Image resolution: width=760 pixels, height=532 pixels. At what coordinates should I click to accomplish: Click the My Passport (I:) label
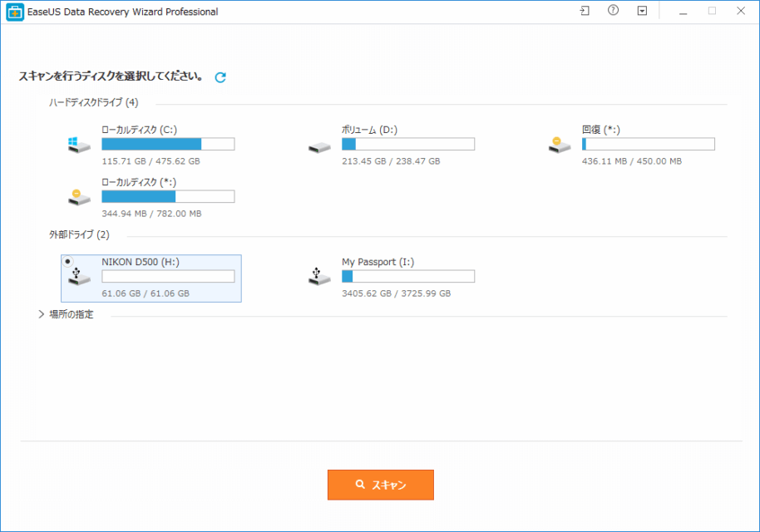point(378,262)
